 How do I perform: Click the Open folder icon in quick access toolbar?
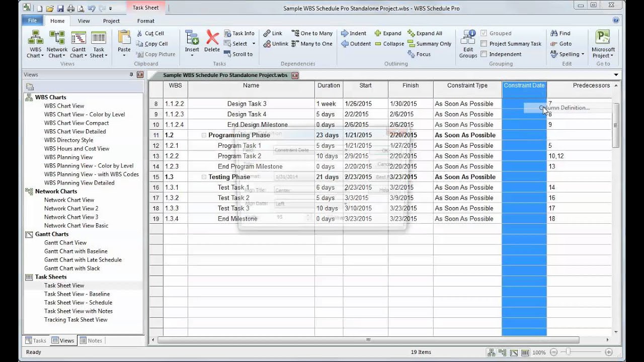pyautogui.click(x=50, y=9)
